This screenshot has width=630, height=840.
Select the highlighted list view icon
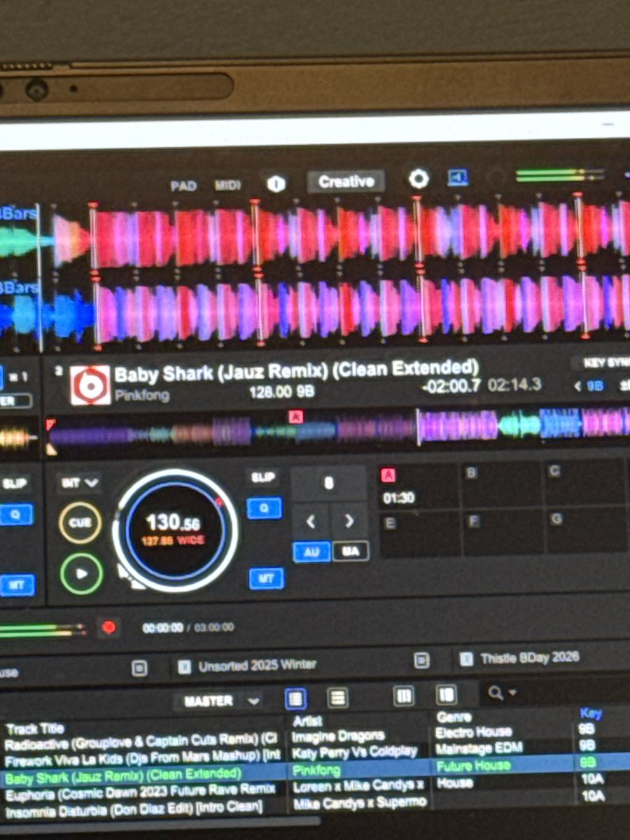[295, 698]
